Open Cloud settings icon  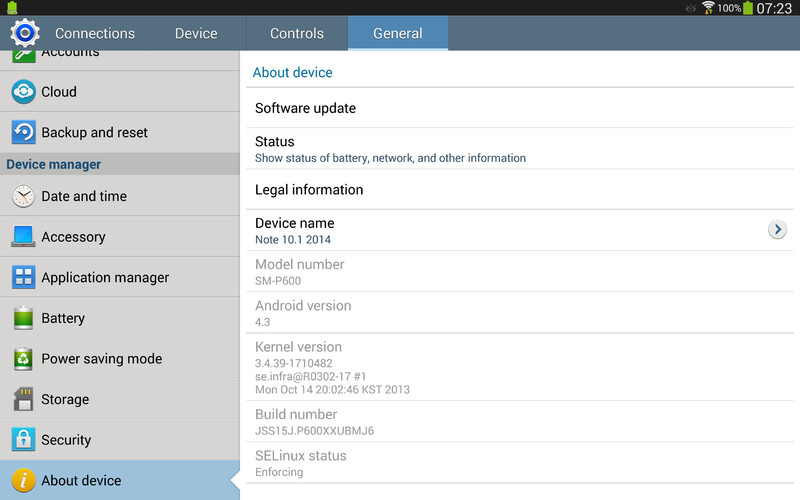coord(23,92)
